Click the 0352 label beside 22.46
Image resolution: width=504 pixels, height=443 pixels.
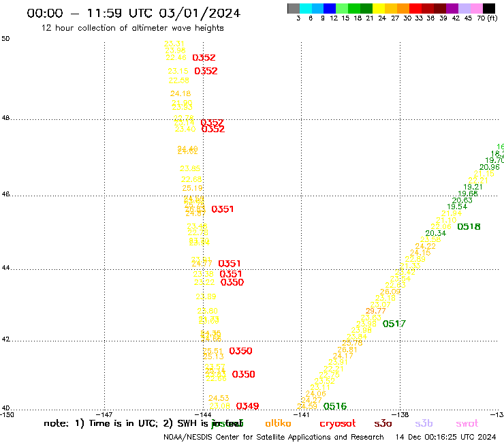(204, 57)
